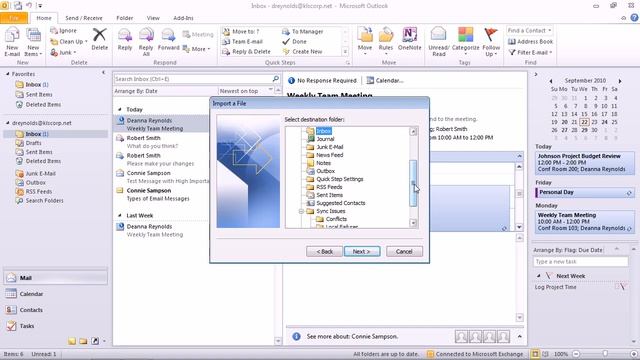
Task: Click the Find a Contact field
Action: [529, 31]
